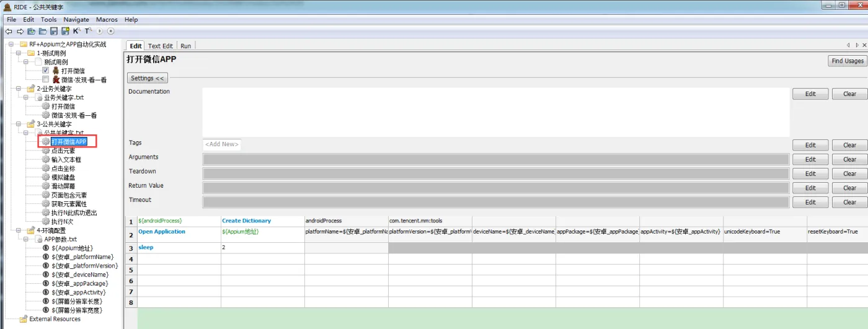Open the Help menu

coord(131,20)
